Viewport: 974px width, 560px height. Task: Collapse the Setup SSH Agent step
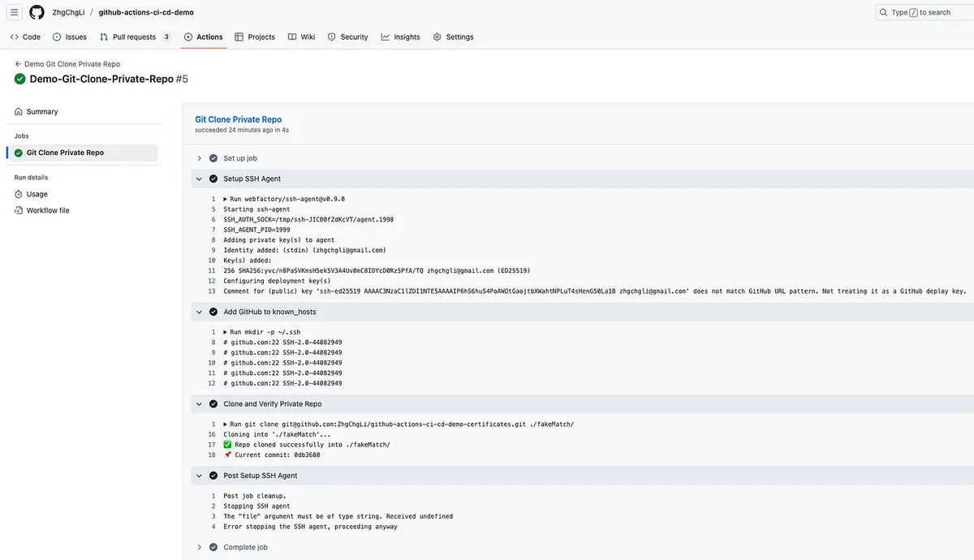coord(200,179)
